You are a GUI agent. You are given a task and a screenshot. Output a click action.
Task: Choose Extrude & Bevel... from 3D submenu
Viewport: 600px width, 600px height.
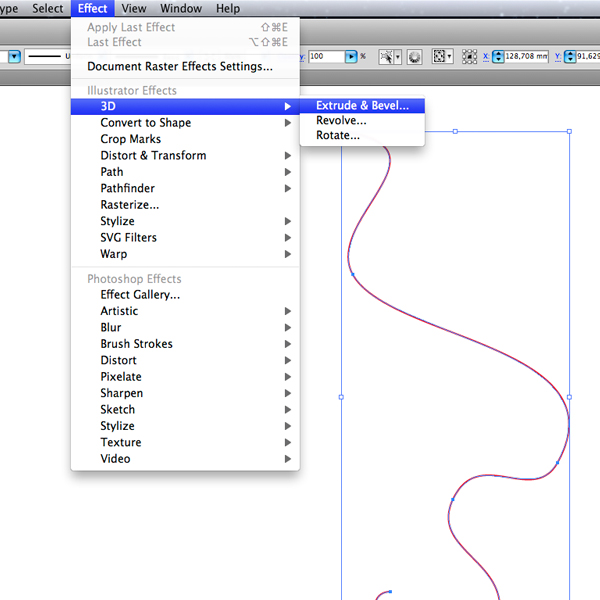(x=362, y=106)
